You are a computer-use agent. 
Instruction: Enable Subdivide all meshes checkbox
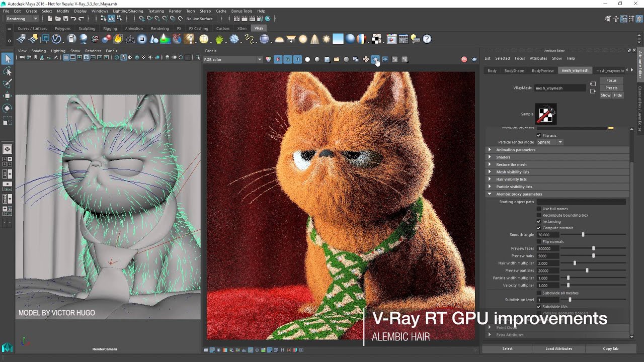click(x=539, y=293)
